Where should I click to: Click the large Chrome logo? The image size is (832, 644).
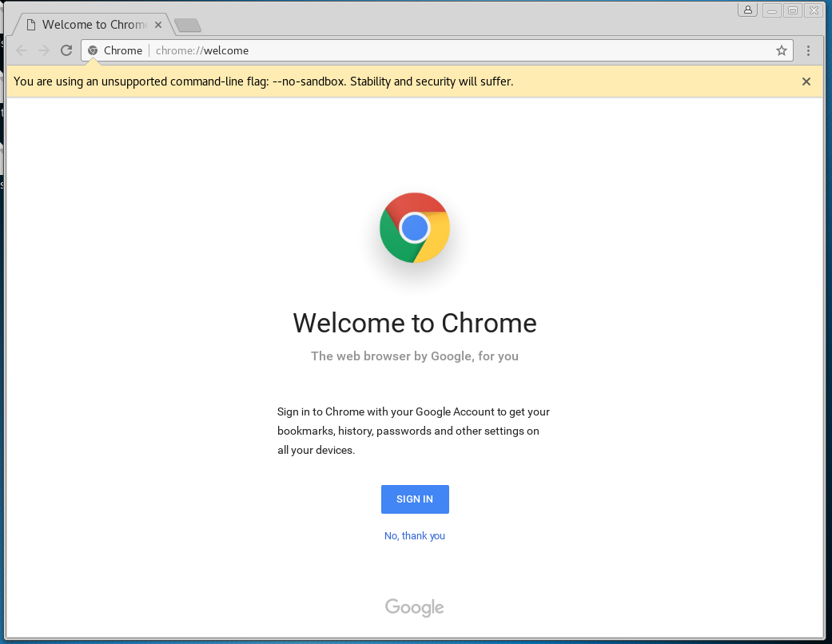415,228
